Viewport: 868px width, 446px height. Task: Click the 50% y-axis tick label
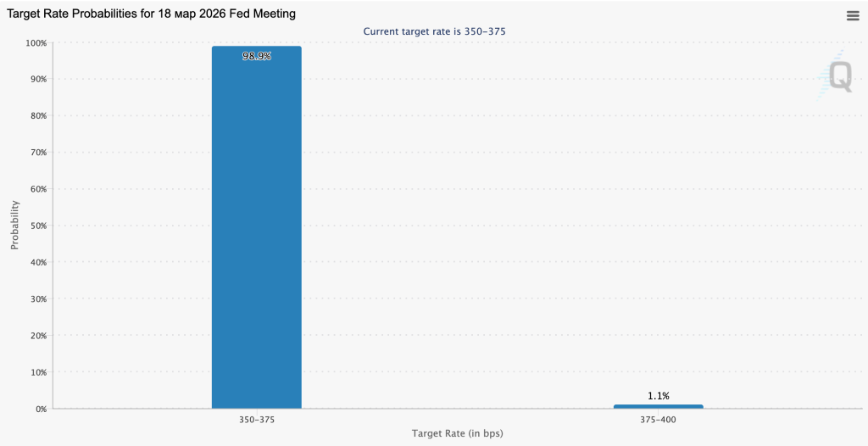pyautogui.click(x=36, y=226)
